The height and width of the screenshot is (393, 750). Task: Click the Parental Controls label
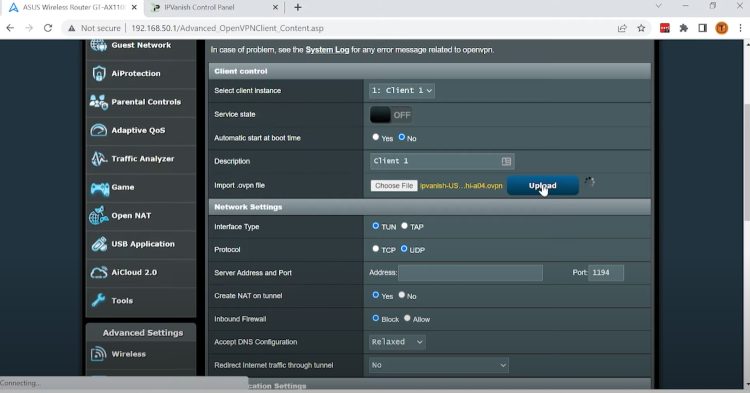[146, 102]
